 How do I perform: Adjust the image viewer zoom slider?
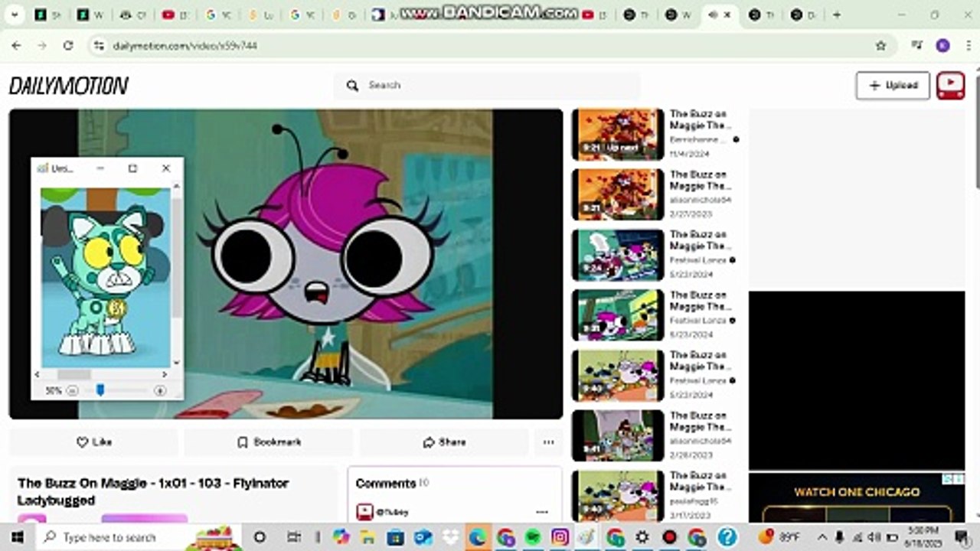click(100, 390)
